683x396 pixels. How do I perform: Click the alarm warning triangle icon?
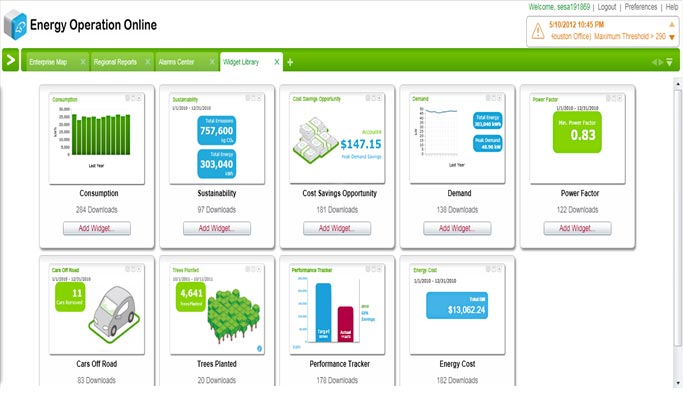coord(538,31)
